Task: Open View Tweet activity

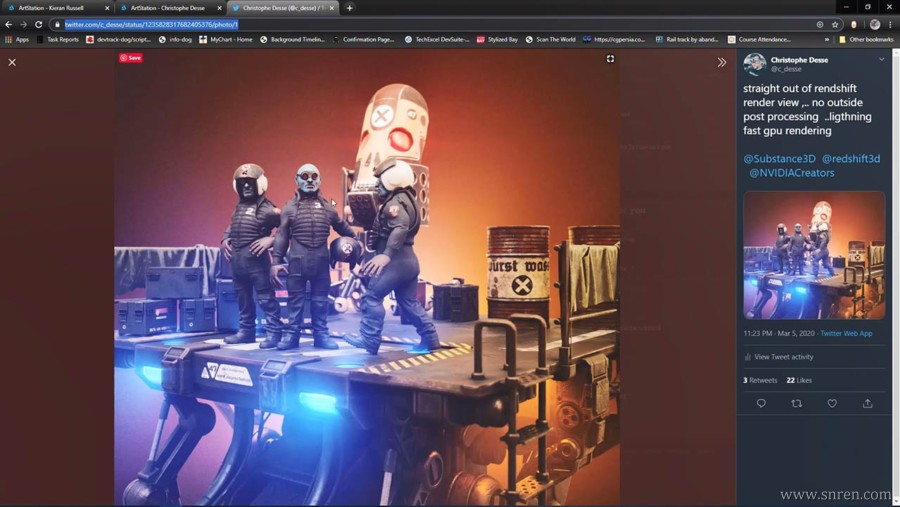Action: click(782, 357)
